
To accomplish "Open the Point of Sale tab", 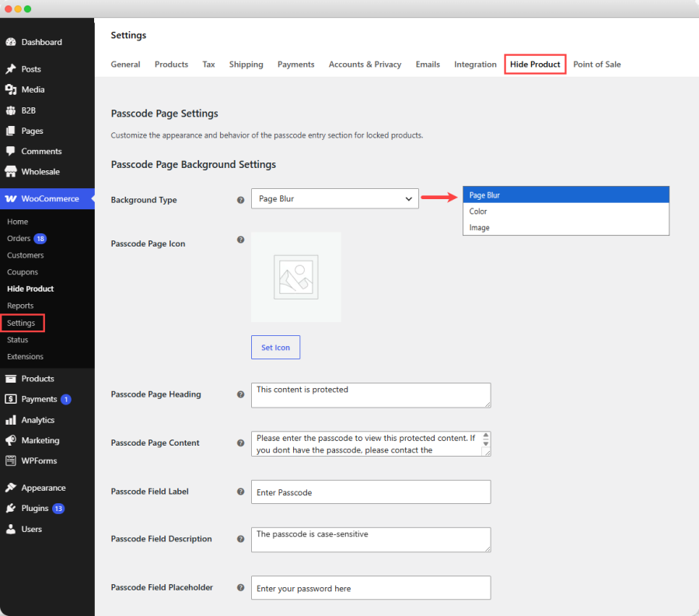I will pyautogui.click(x=597, y=65).
